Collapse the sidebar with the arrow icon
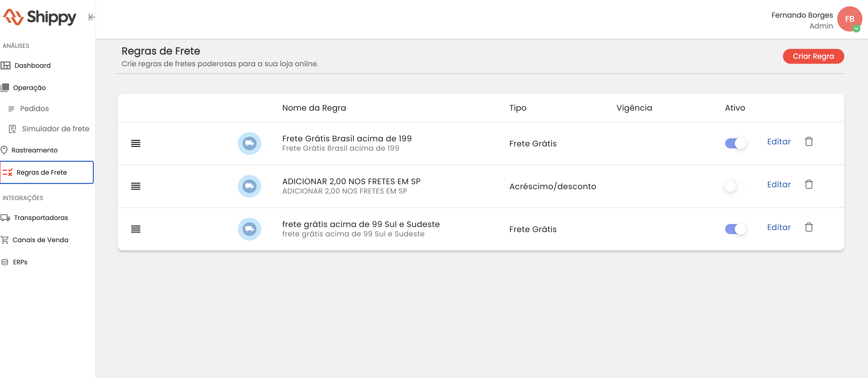The width and height of the screenshot is (868, 378). [91, 17]
